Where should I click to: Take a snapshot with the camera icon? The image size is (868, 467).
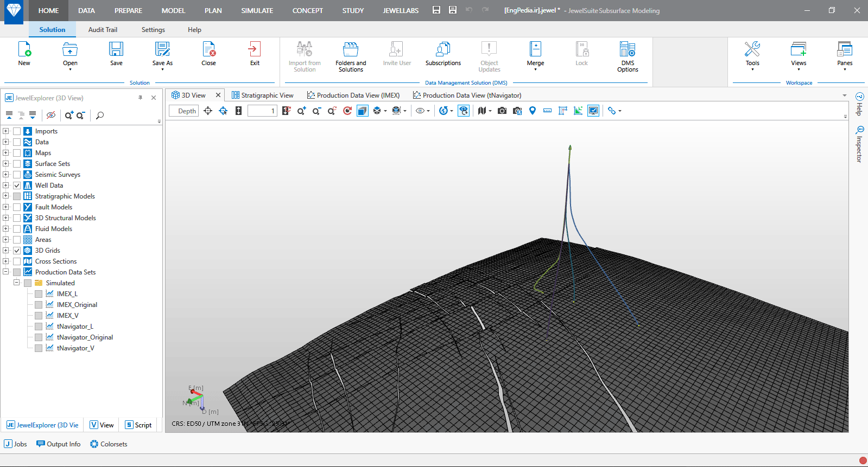coord(502,111)
